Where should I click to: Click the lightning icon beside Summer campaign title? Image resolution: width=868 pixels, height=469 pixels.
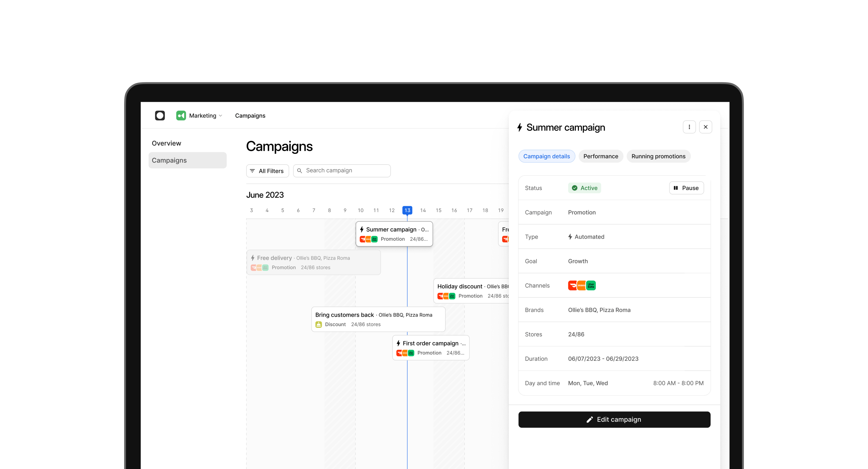(x=520, y=127)
